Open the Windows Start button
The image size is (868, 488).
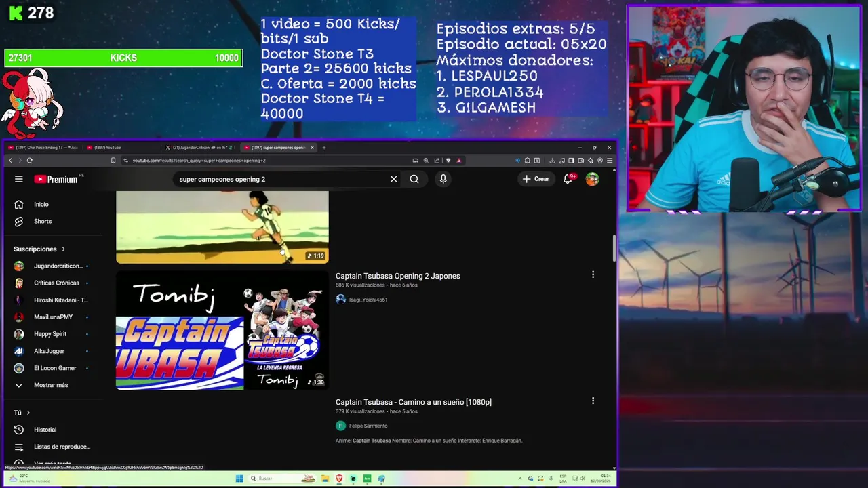point(239,479)
